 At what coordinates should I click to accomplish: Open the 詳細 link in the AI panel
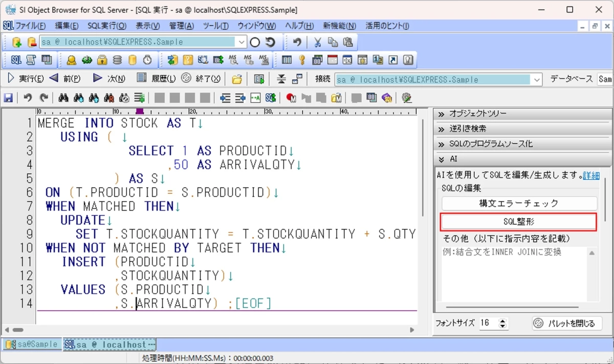(591, 176)
